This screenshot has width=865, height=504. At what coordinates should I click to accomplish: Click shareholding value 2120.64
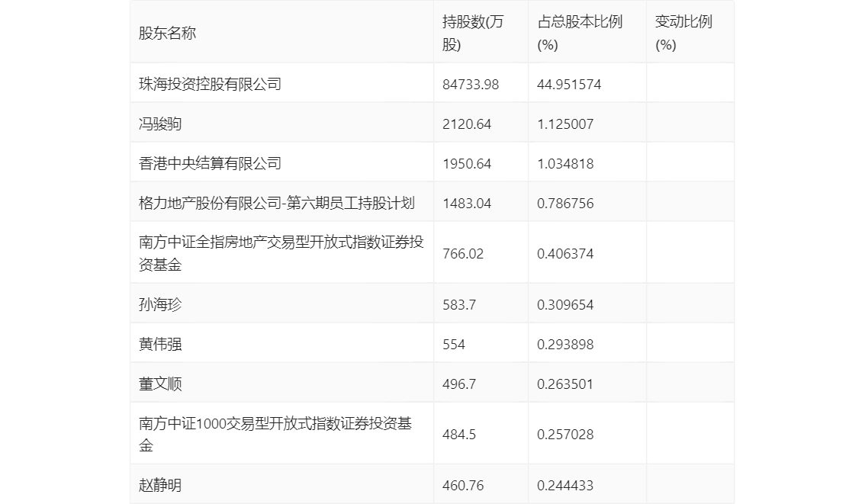467,124
